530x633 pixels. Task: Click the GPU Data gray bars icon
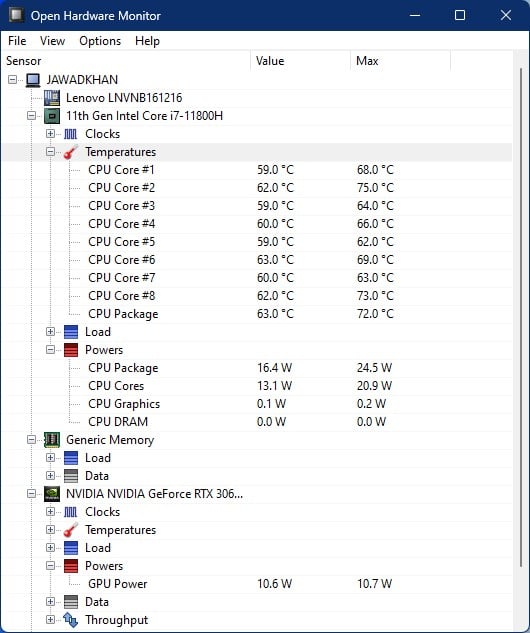pos(71,602)
